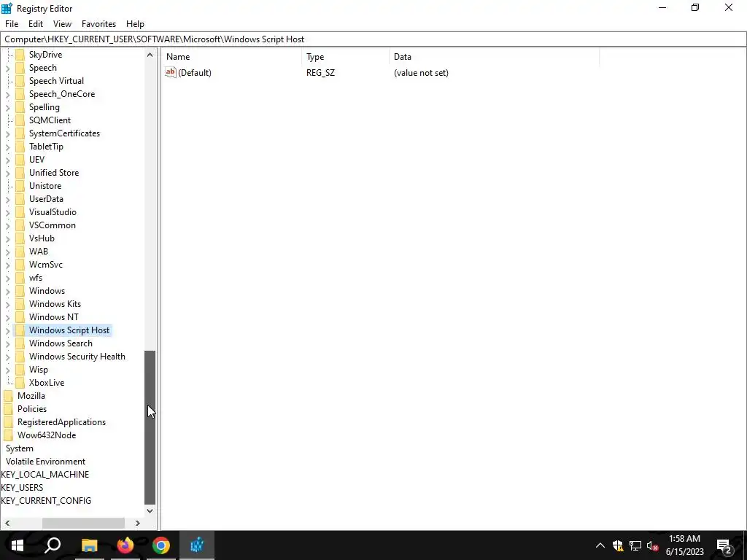The image size is (747, 560).
Task: Click the REG_SZ type cell
Action: (321, 73)
